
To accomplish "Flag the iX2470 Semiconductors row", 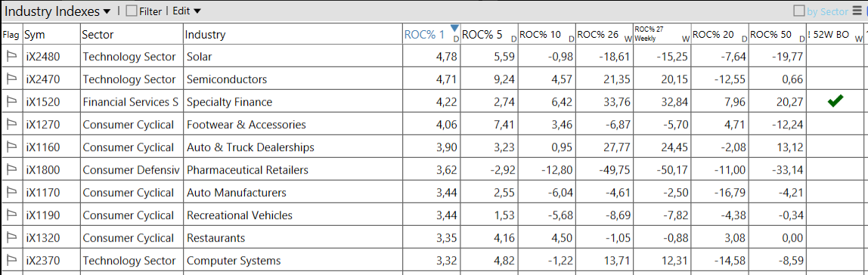I will tap(11, 79).
